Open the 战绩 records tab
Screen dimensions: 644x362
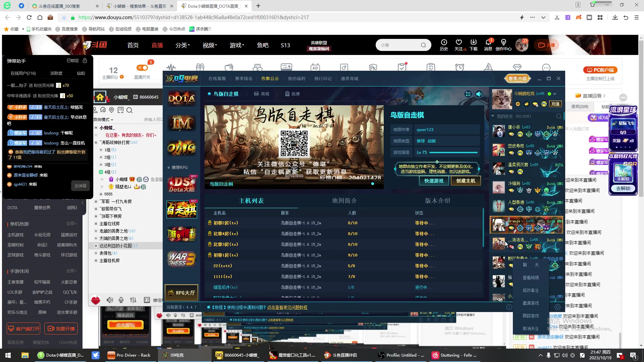[x=292, y=94]
